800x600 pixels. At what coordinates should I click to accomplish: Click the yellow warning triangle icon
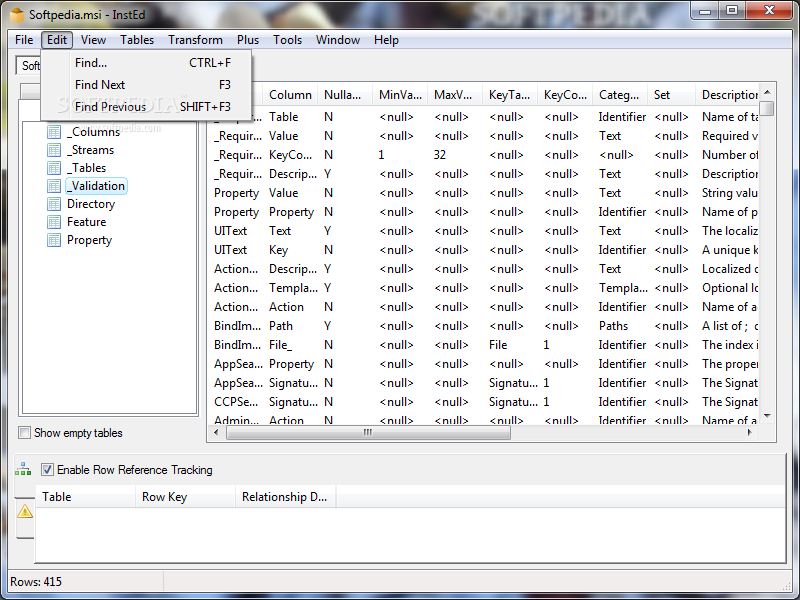pyautogui.click(x=24, y=511)
